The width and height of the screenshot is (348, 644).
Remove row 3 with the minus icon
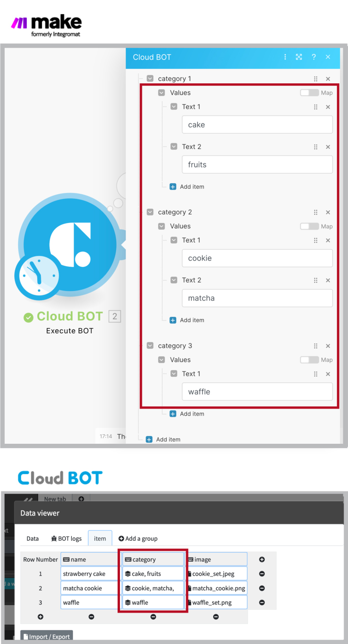262,603
